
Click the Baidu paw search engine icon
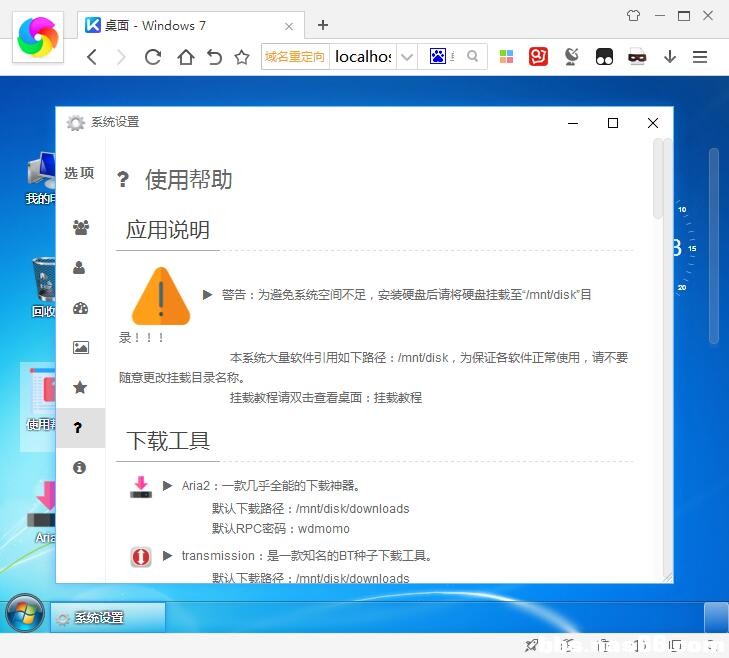coord(437,56)
